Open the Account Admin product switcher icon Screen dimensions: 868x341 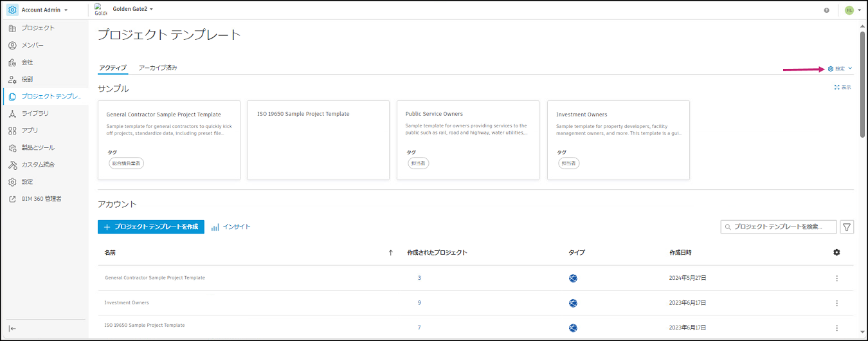pyautogui.click(x=12, y=10)
